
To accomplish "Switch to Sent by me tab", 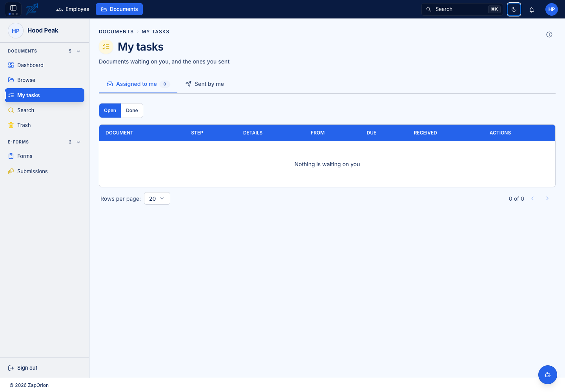I will point(205,84).
